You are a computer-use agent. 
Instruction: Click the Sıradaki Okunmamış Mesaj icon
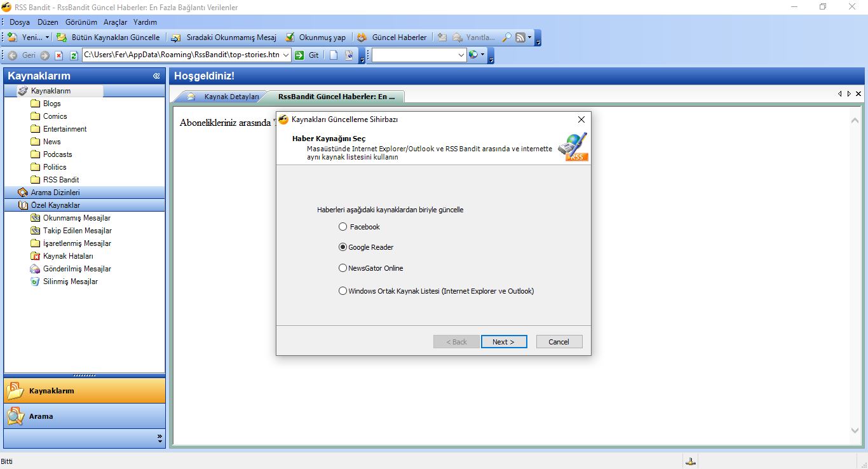[176, 37]
